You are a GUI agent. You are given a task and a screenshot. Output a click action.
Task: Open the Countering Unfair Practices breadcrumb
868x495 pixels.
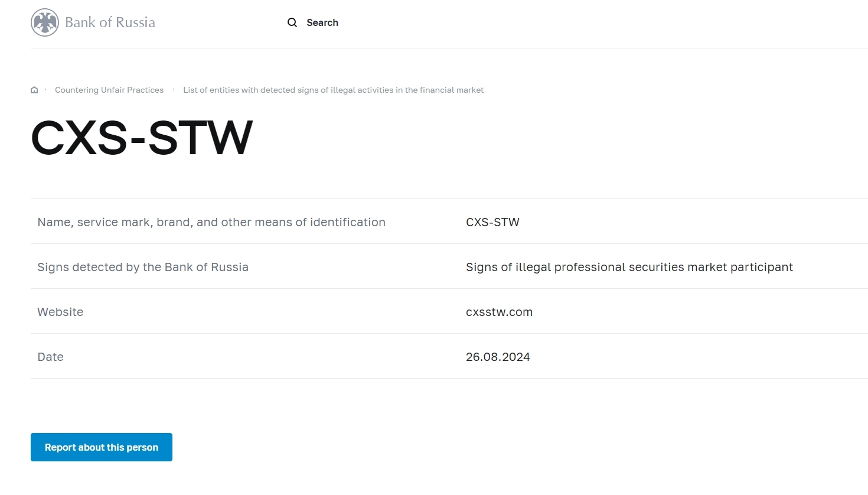109,90
